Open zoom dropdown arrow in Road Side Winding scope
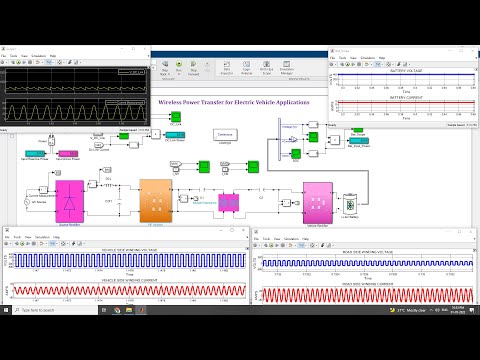The width and height of the screenshot is (480, 360). click(305, 245)
